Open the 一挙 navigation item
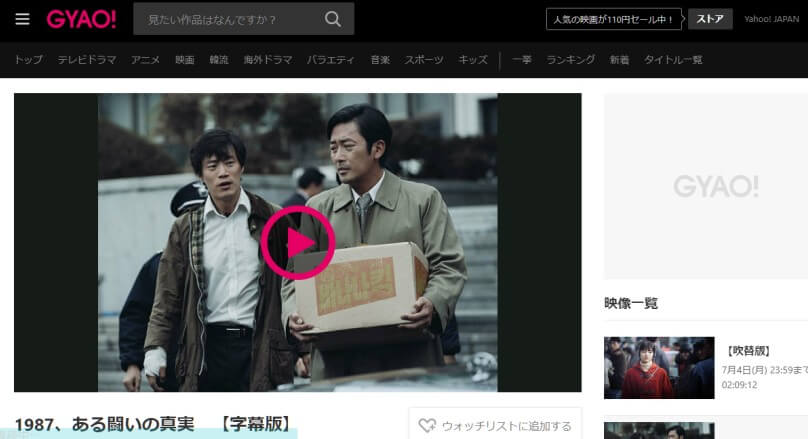The image size is (808, 439). coord(521,60)
